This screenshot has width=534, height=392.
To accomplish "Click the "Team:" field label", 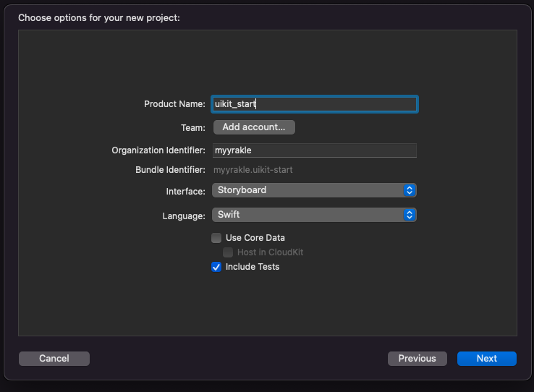I will click(193, 127).
